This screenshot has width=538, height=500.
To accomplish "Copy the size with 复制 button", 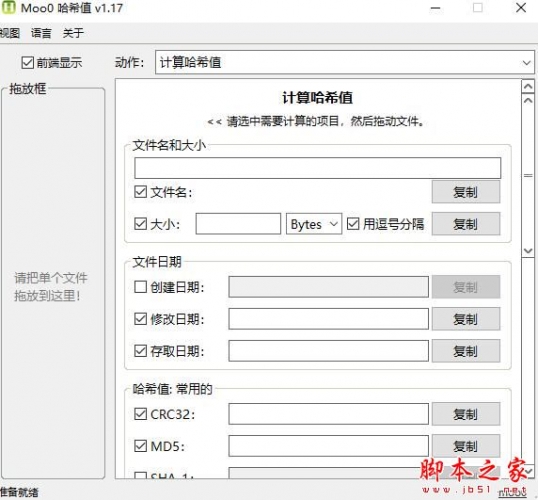I will (466, 224).
